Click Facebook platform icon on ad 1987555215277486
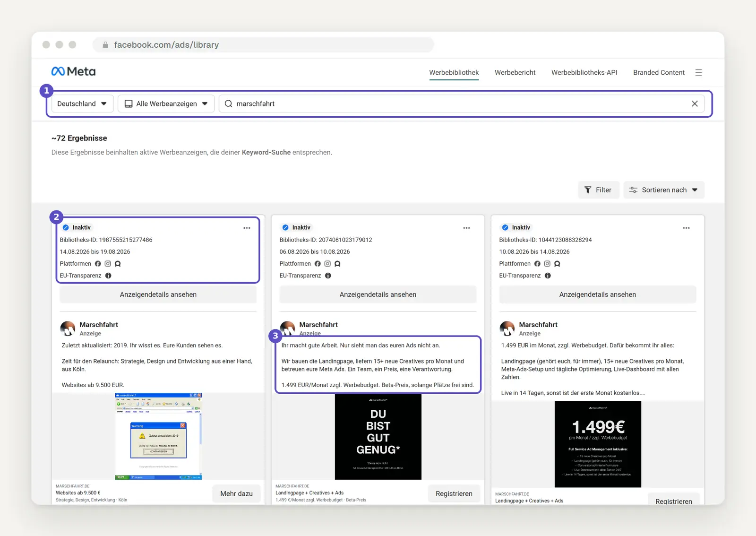 click(98, 264)
